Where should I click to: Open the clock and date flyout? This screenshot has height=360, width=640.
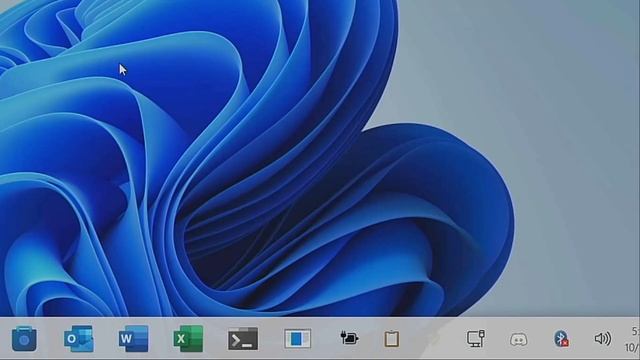point(632,339)
